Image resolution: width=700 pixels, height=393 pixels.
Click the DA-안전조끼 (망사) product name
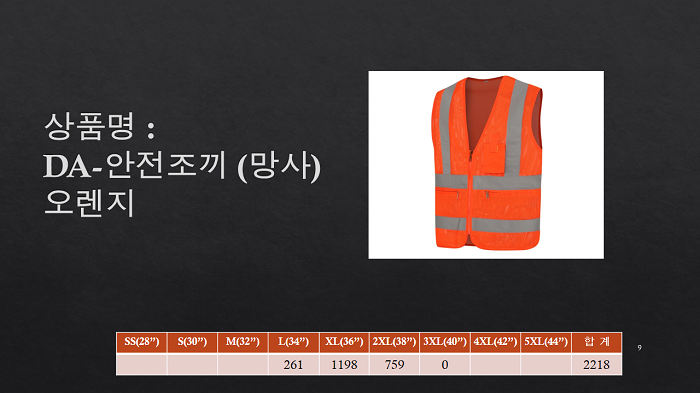[x=182, y=166]
